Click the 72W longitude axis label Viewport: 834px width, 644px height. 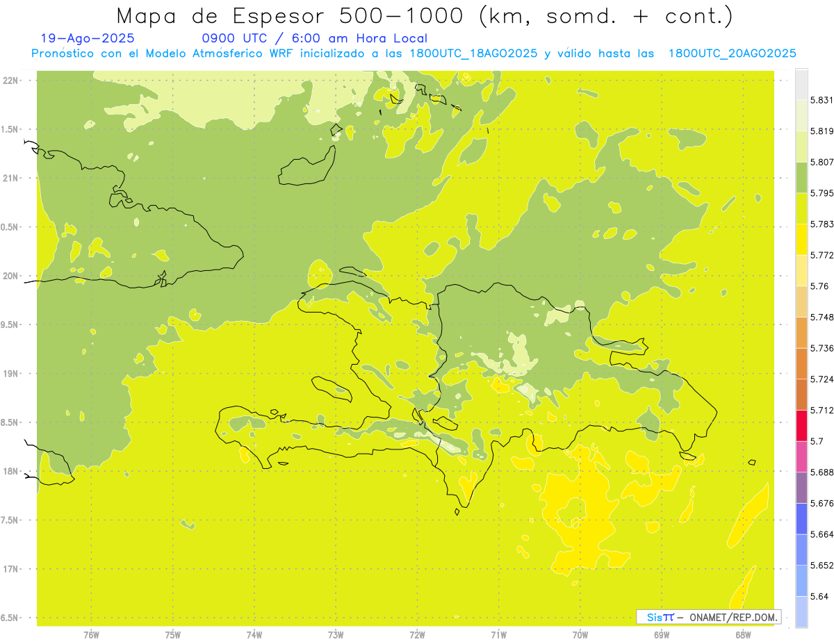click(x=417, y=635)
